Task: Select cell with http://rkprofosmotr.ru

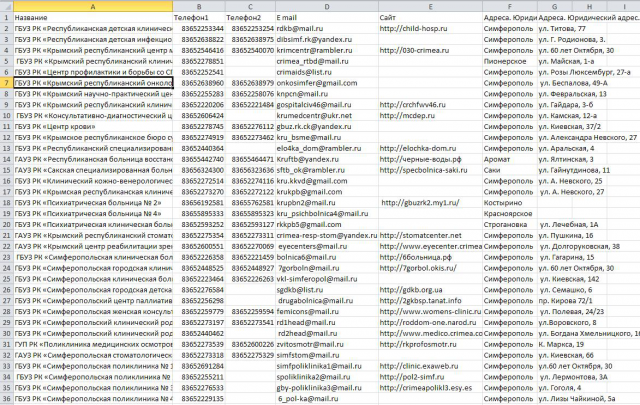Action: [431, 344]
